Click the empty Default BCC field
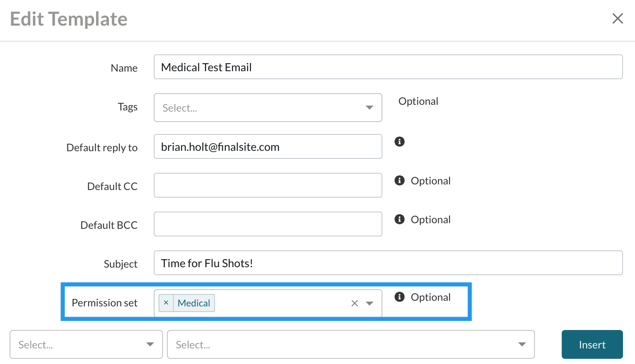This screenshot has height=364, width=635. pyautogui.click(x=267, y=224)
